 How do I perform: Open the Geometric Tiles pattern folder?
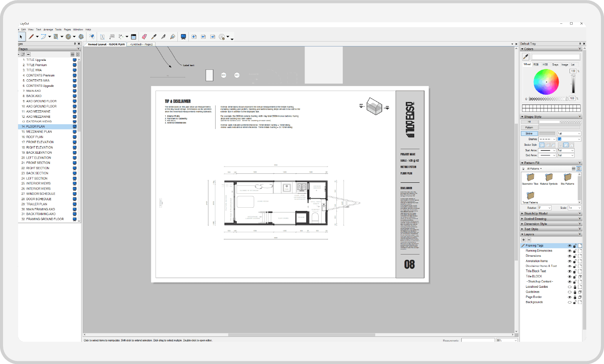click(530, 179)
